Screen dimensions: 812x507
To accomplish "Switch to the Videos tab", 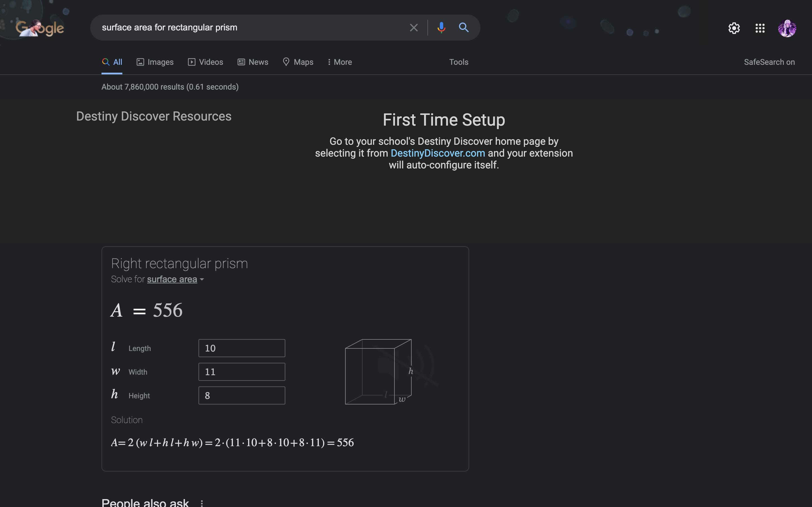I will pos(205,62).
